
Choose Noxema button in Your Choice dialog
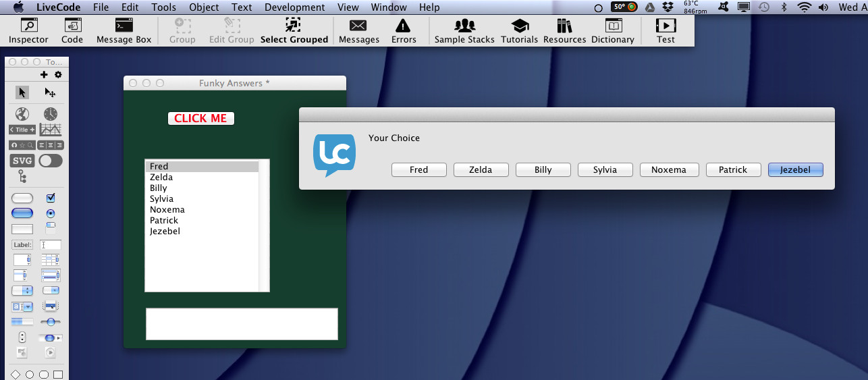coord(668,170)
